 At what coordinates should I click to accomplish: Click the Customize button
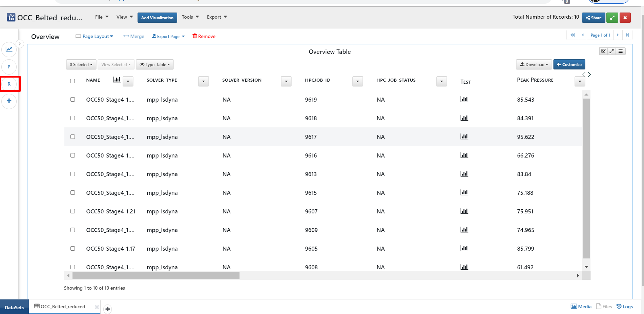569,64
